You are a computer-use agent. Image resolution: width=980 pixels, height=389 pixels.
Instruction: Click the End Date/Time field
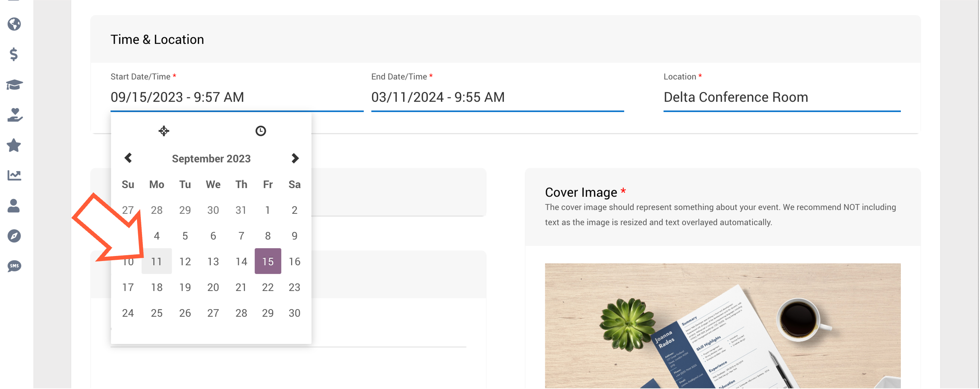[x=498, y=97]
